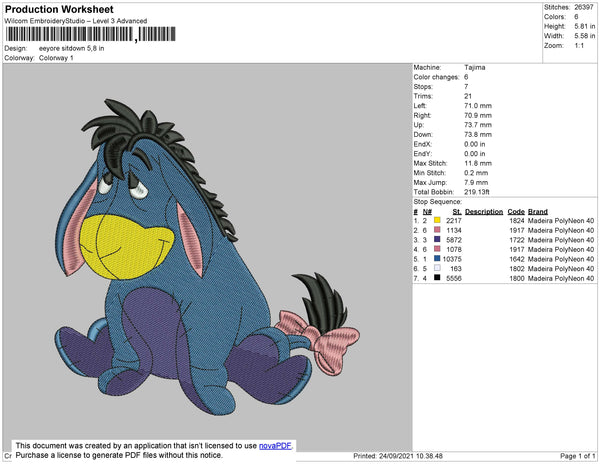Click the 'Description' column header
600x464 pixels.
(484, 212)
